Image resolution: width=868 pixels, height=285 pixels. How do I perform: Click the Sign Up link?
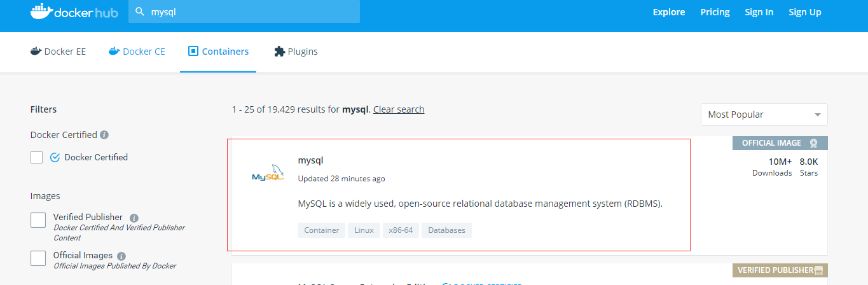point(805,12)
